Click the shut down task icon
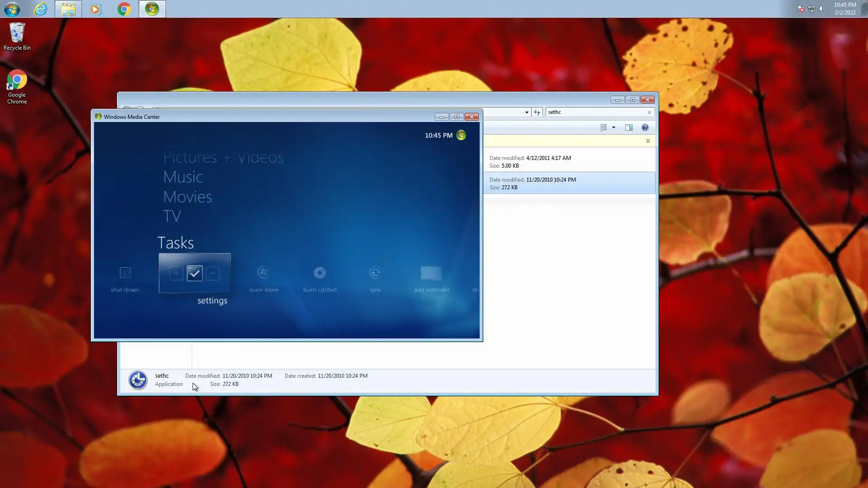Screen dimensions: 868x488 point(125,273)
